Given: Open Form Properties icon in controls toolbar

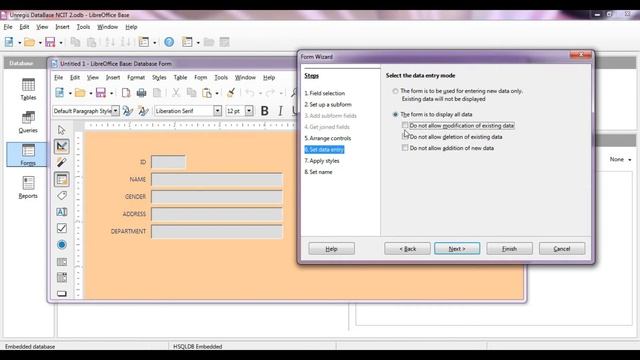Looking at the screenshot, I should click(x=62, y=179).
